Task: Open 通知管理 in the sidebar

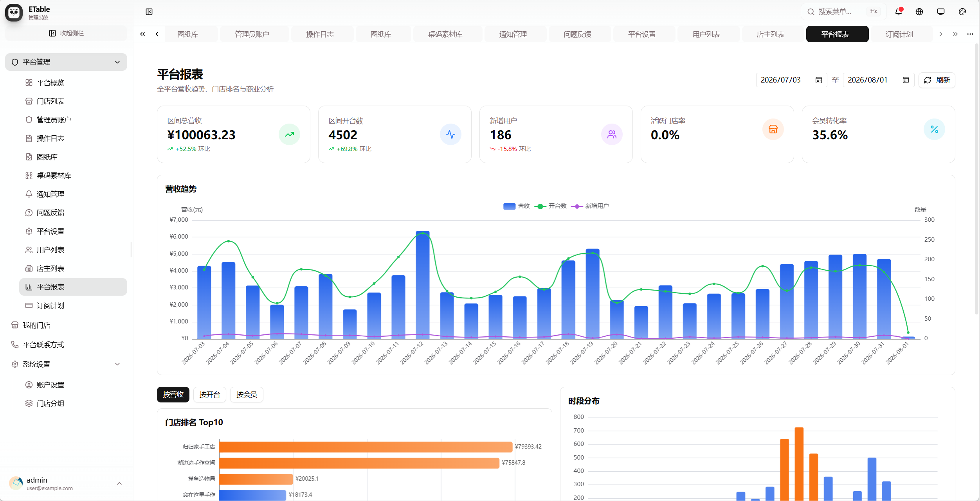Action: [x=73, y=194]
